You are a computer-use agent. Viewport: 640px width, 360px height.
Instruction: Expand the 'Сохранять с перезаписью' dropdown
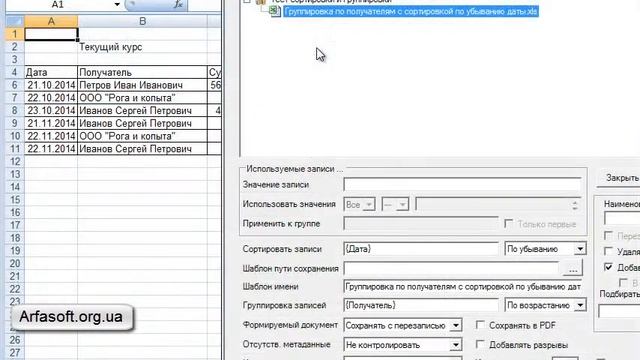[456, 325]
